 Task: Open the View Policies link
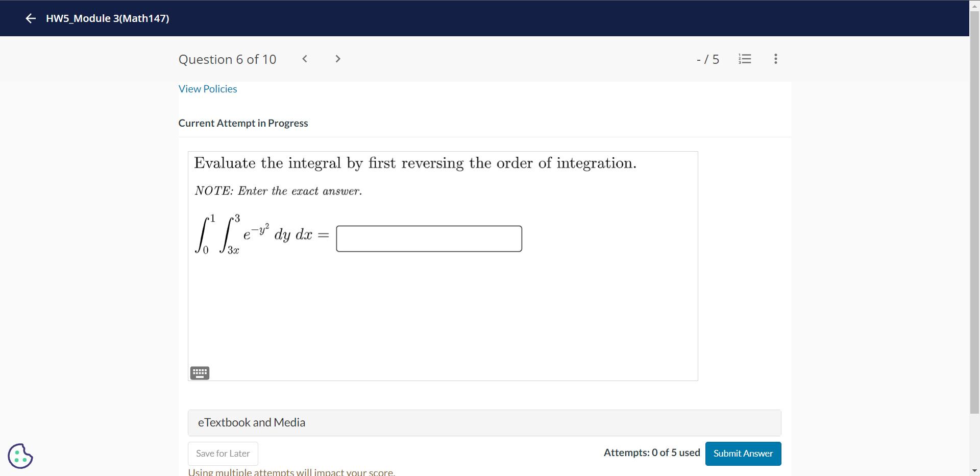tap(207, 89)
